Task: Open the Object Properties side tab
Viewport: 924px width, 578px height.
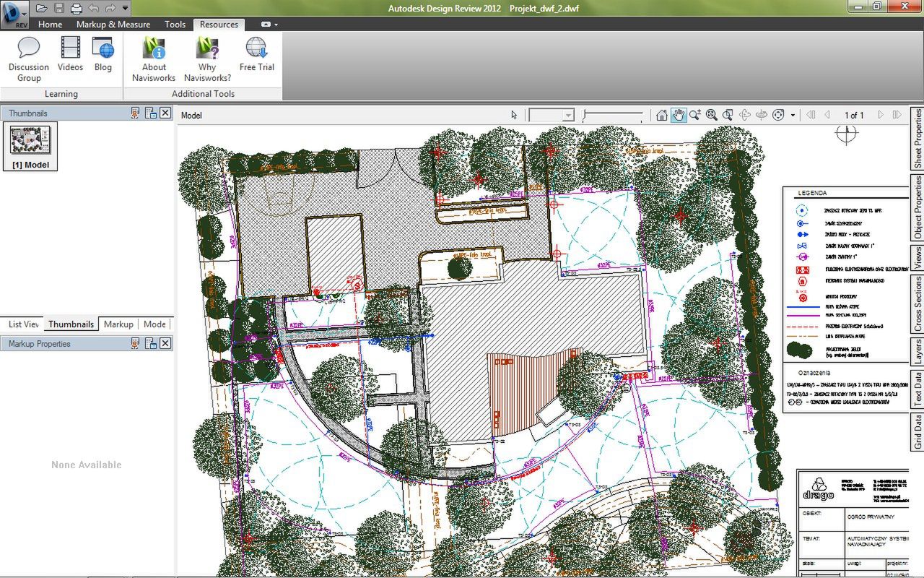Action: 918,207
